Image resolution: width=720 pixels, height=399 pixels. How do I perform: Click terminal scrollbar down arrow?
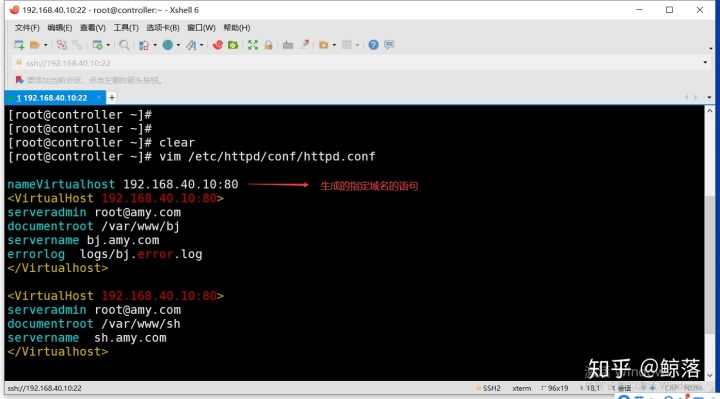click(710, 375)
